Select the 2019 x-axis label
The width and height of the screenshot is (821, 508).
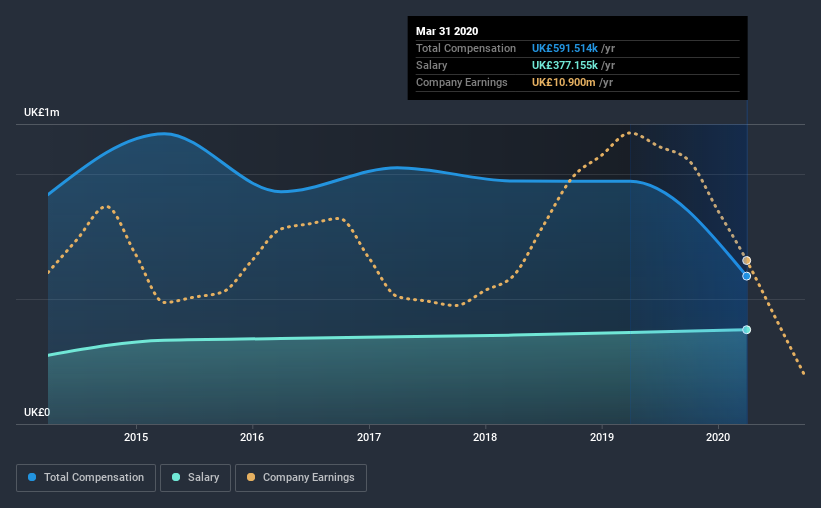pyautogui.click(x=602, y=437)
